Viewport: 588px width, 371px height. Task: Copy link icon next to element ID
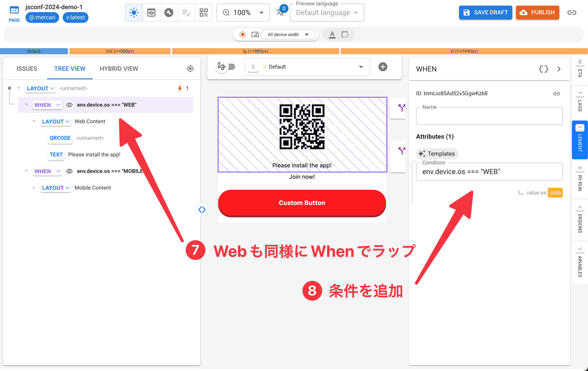pyautogui.click(x=556, y=94)
